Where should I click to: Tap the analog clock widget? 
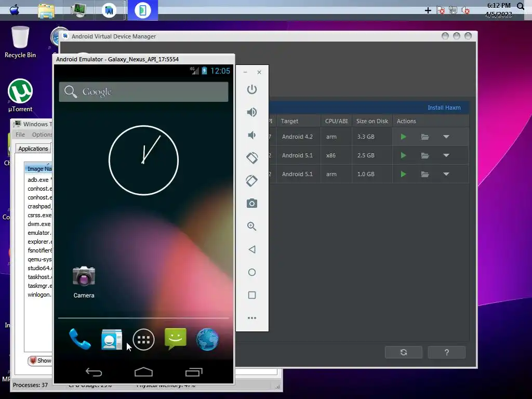[x=143, y=160]
